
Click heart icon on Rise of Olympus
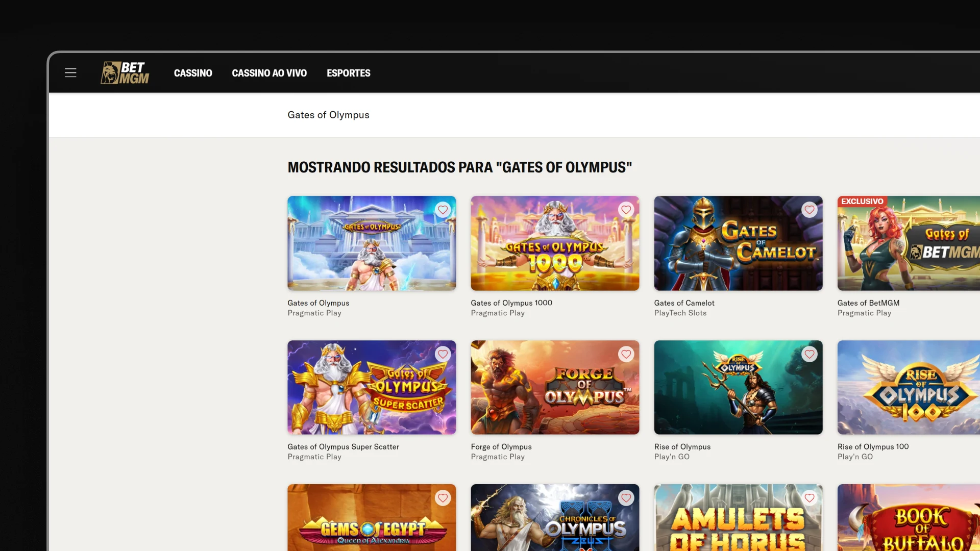809,354
